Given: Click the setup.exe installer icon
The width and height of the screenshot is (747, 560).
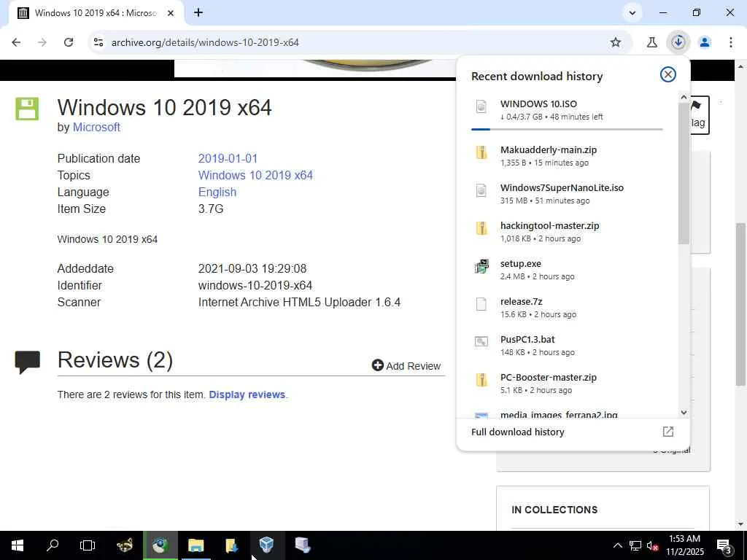Looking at the screenshot, I should point(481,266).
